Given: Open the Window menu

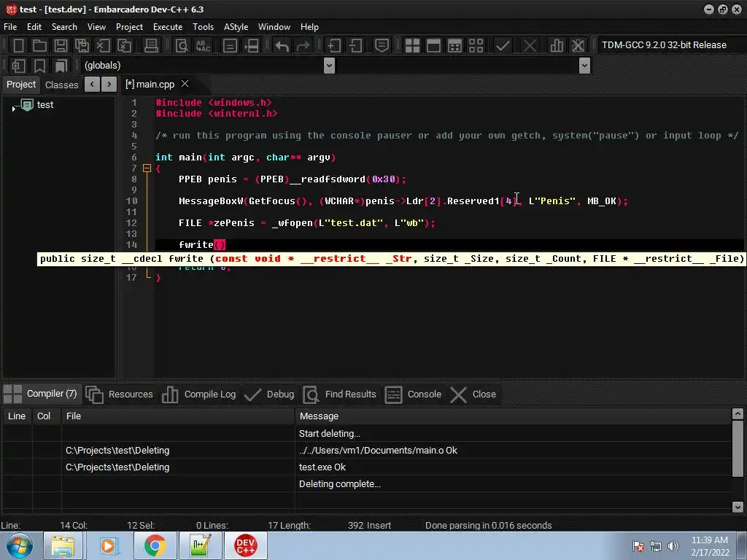Looking at the screenshot, I should tap(274, 27).
